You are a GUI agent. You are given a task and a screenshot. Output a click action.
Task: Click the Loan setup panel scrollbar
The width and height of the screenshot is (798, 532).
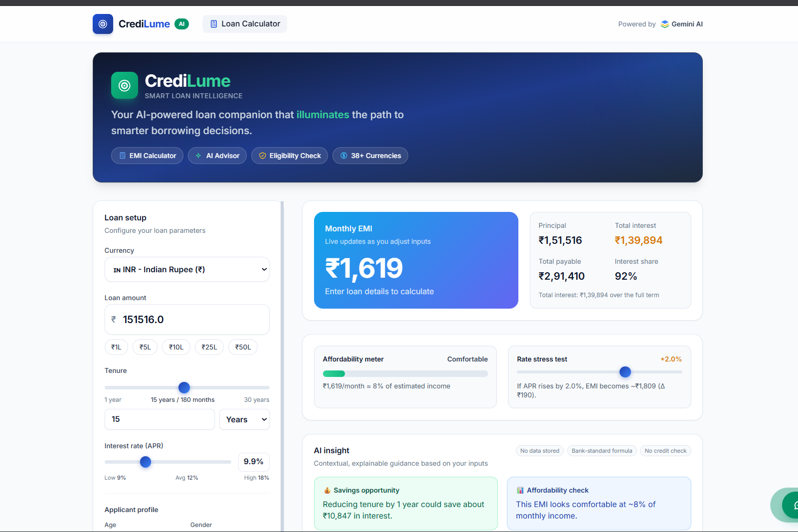(282, 366)
